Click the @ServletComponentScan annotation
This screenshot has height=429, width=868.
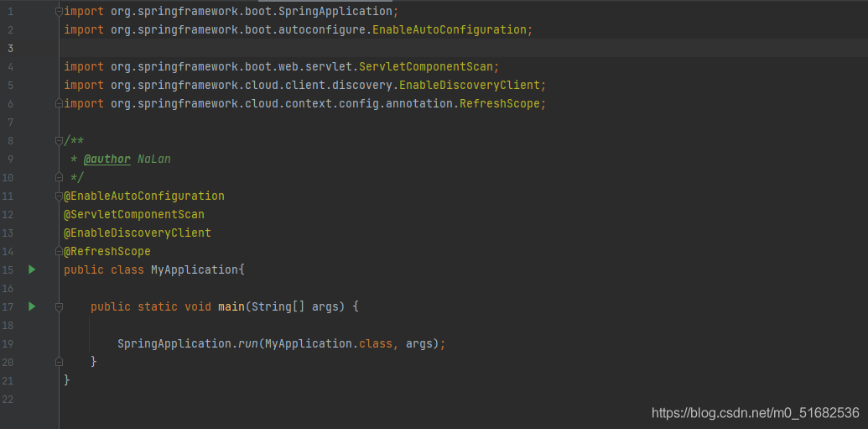click(x=134, y=215)
